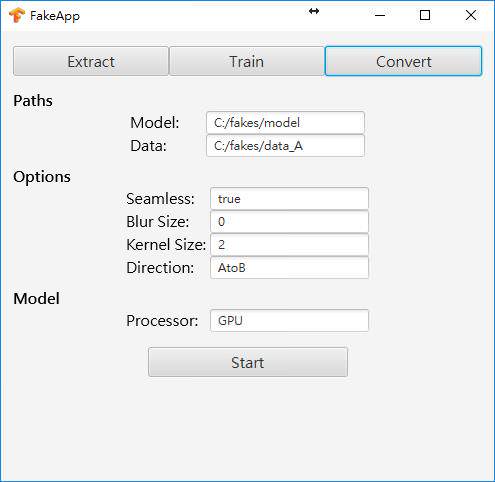Click the Options section heading
Viewport: 495px width, 482px height.
pyautogui.click(x=42, y=177)
